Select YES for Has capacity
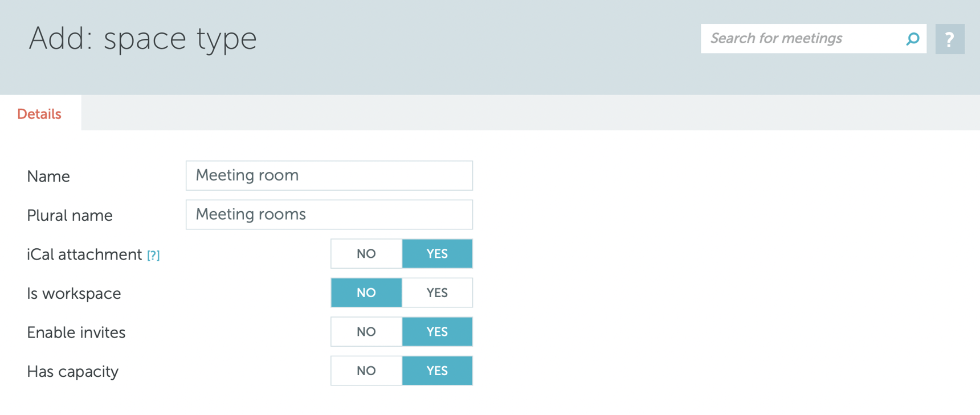This screenshot has width=980, height=415. click(437, 370)
